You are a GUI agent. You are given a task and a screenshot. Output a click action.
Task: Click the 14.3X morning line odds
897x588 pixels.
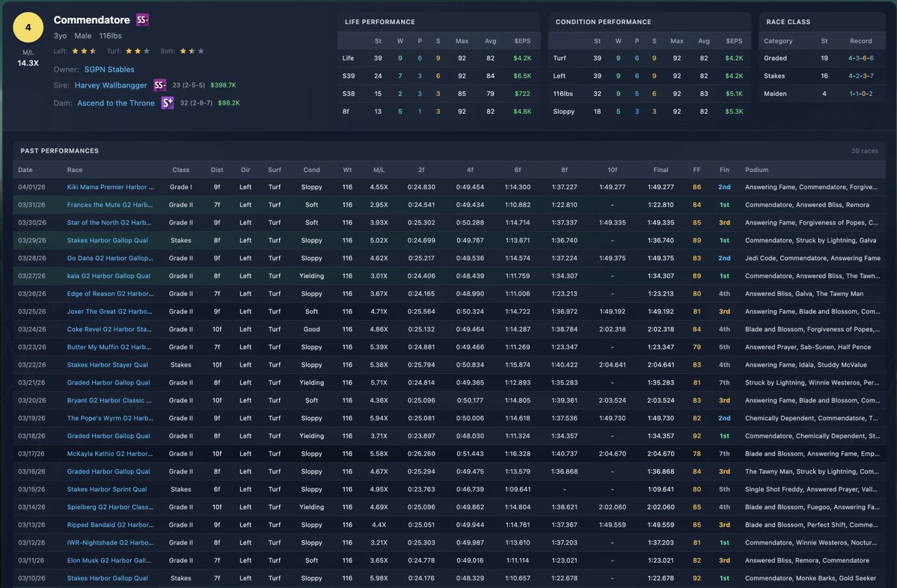click(x=28, y=63)
